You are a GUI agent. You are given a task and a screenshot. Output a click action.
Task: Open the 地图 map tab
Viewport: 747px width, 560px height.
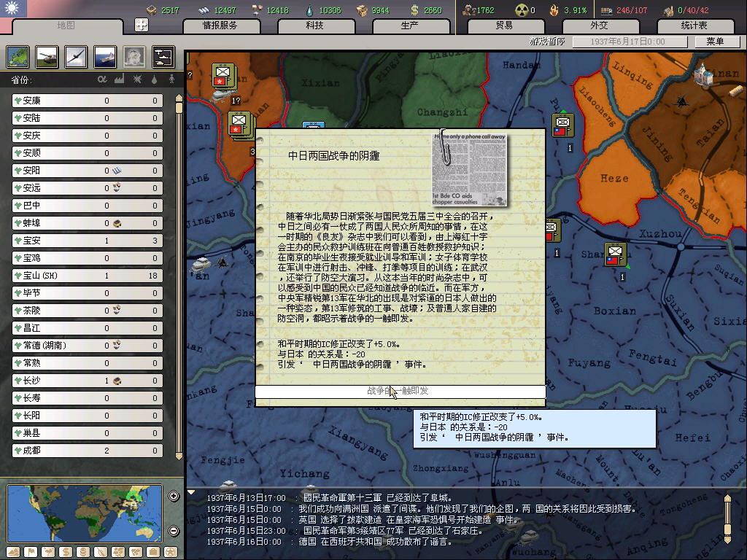pyautogui.click(x=66, y=26)
